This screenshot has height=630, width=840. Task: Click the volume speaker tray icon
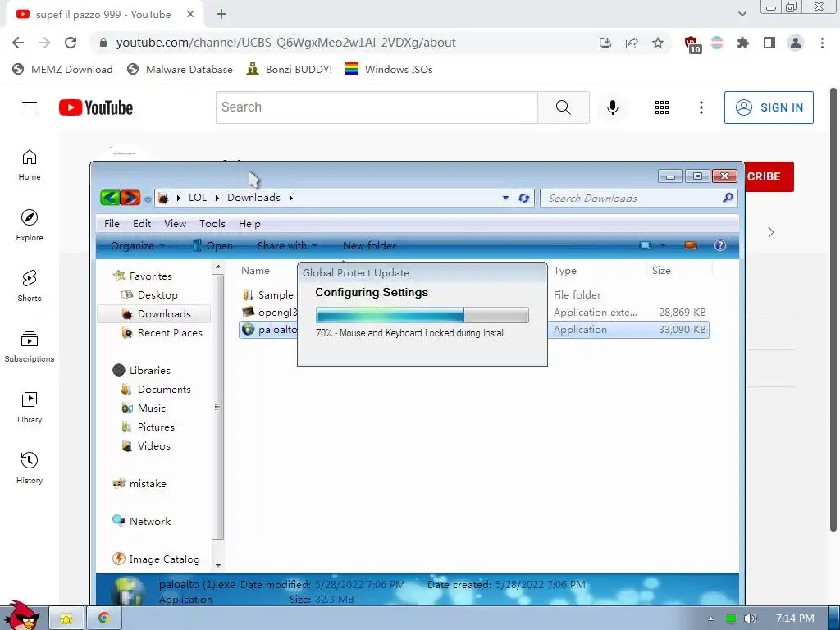750,619
